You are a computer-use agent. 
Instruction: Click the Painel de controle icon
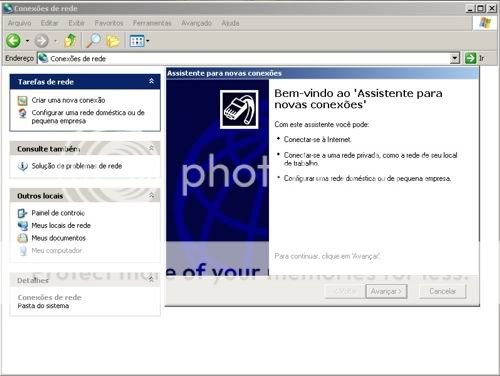tap(23, 213)
